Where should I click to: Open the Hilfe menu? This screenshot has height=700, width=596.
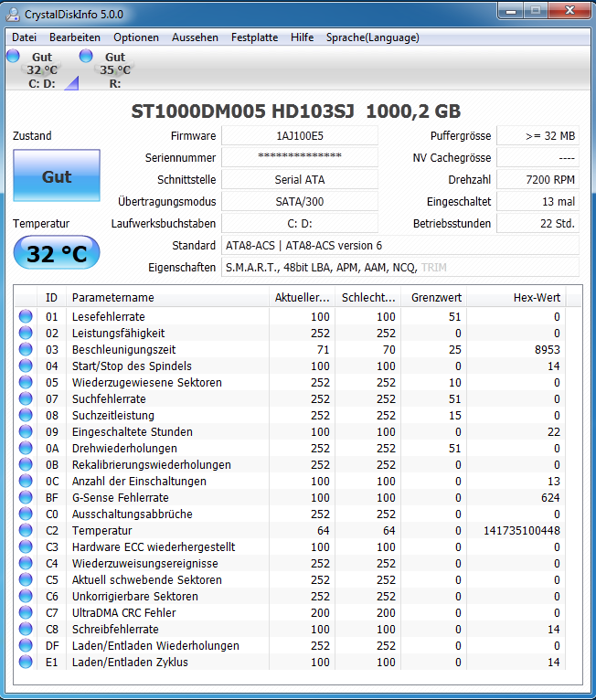302,37
